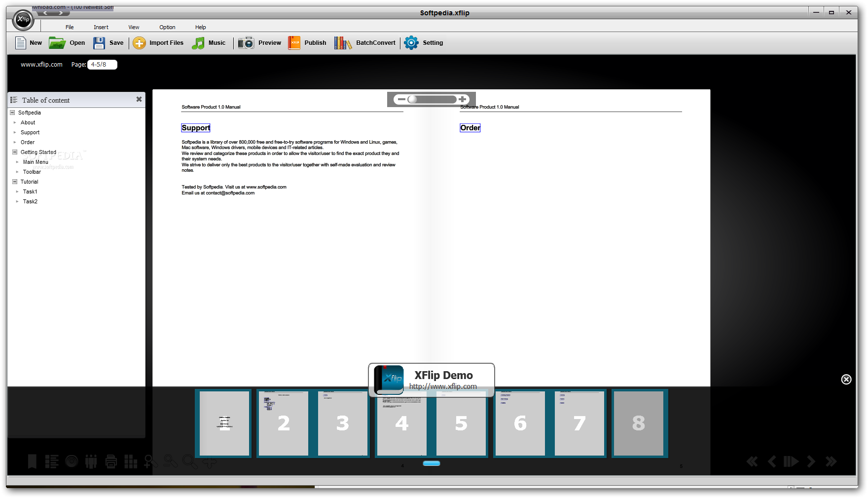Collapse the Softpedia root tree node
Image resolution: width=868 pixels, height=498 pixels.
[x=12, y=113]
